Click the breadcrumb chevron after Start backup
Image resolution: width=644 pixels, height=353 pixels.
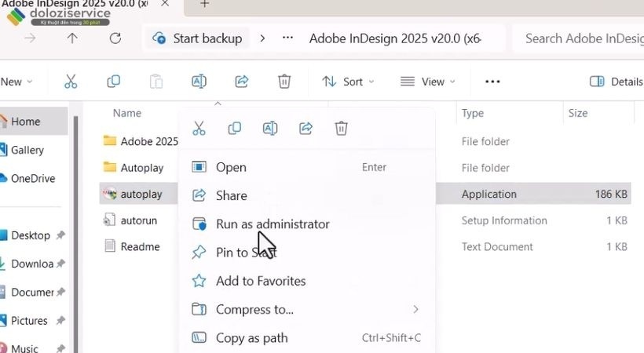click(262, 38)
